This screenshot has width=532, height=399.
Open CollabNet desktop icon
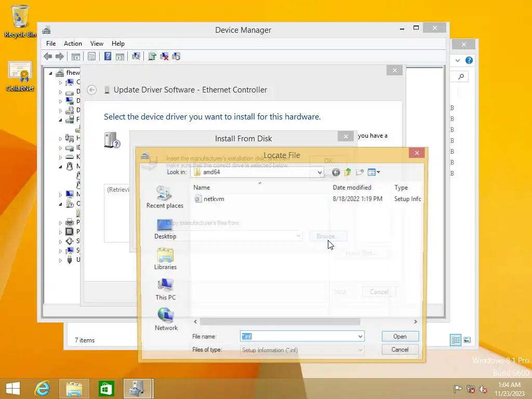tap(20, 76)
